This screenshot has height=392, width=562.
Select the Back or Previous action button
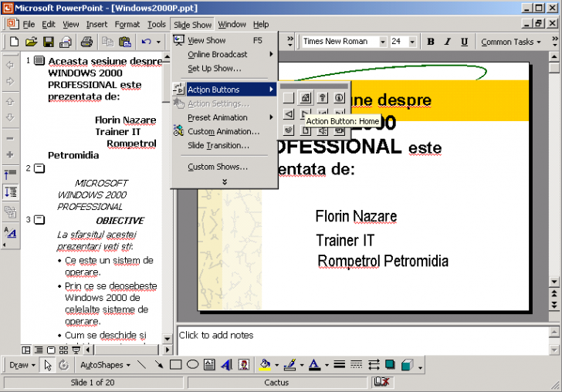coord(289,114)
